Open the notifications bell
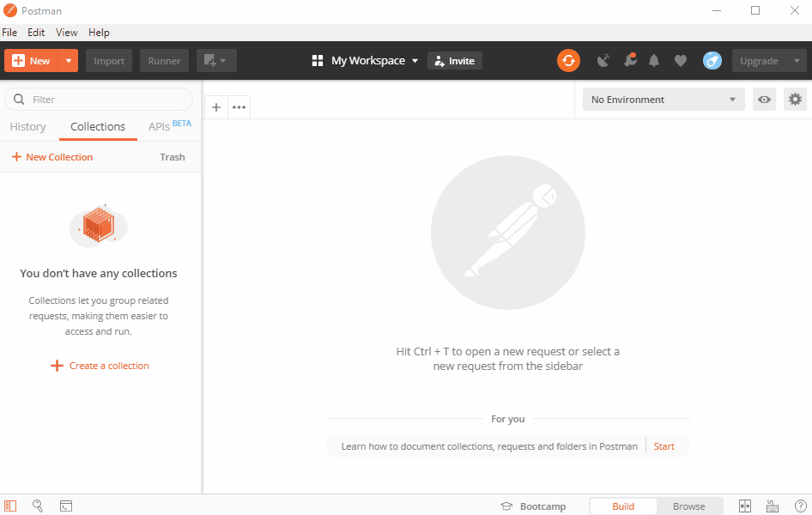 654,61
